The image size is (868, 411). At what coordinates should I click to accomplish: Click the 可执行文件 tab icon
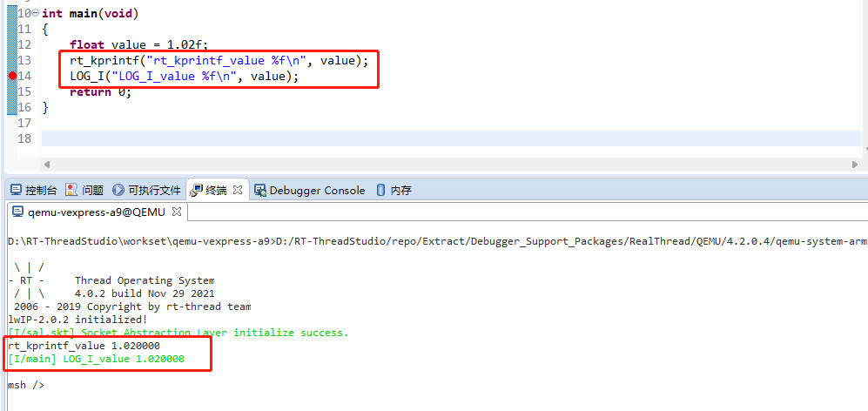[x=118, y=190]
